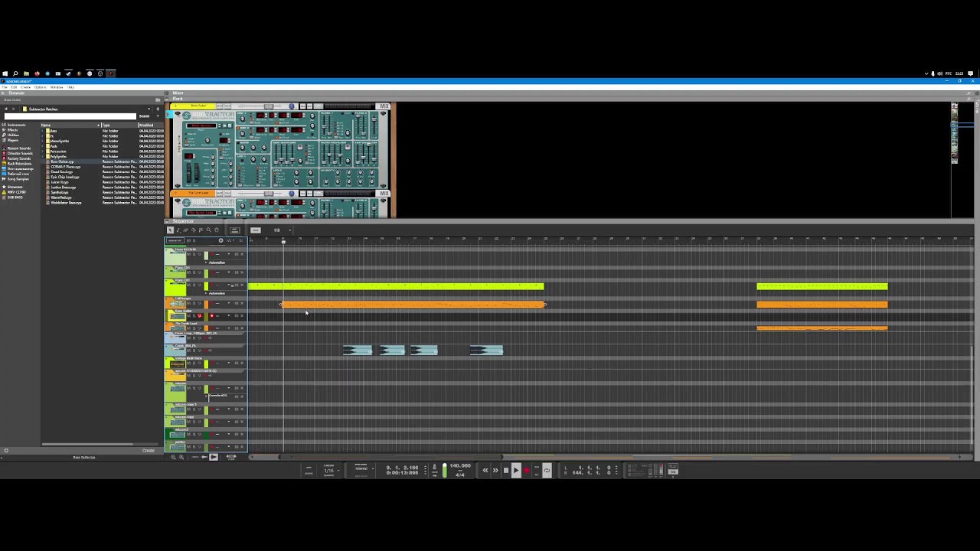980x551 pixels.
Task: Select the magnify tool in Sequencer toolbar
Action: [x=209, y=230]
